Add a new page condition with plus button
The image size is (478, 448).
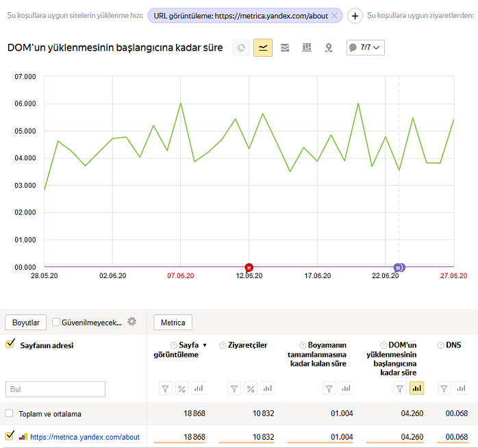pos(355,16)
